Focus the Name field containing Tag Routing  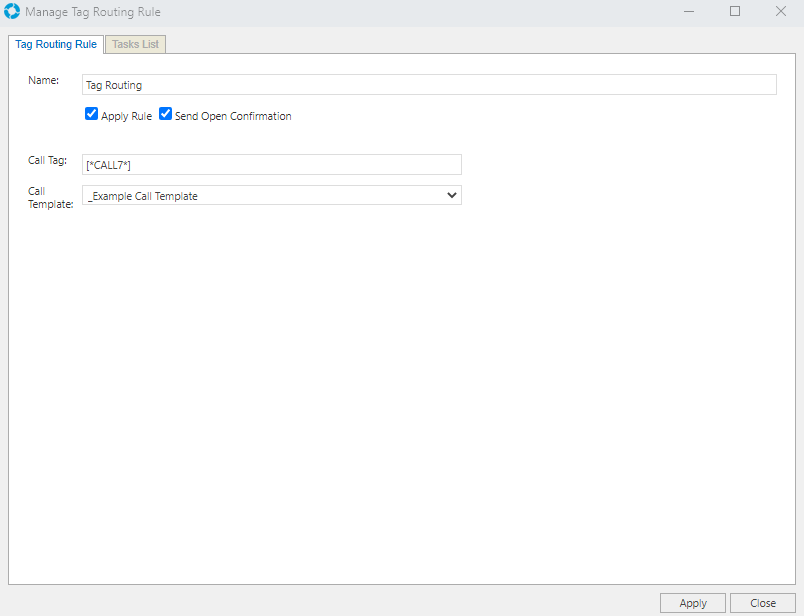428,85
